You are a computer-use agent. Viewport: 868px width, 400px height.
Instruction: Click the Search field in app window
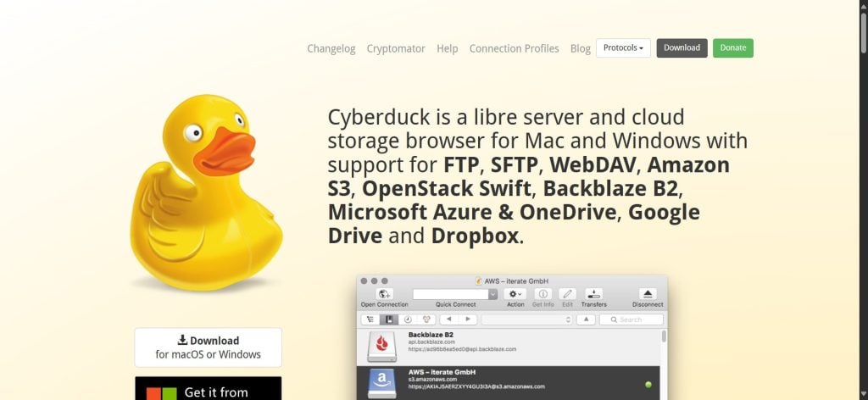pyautogui.click(x=631, y=319)
